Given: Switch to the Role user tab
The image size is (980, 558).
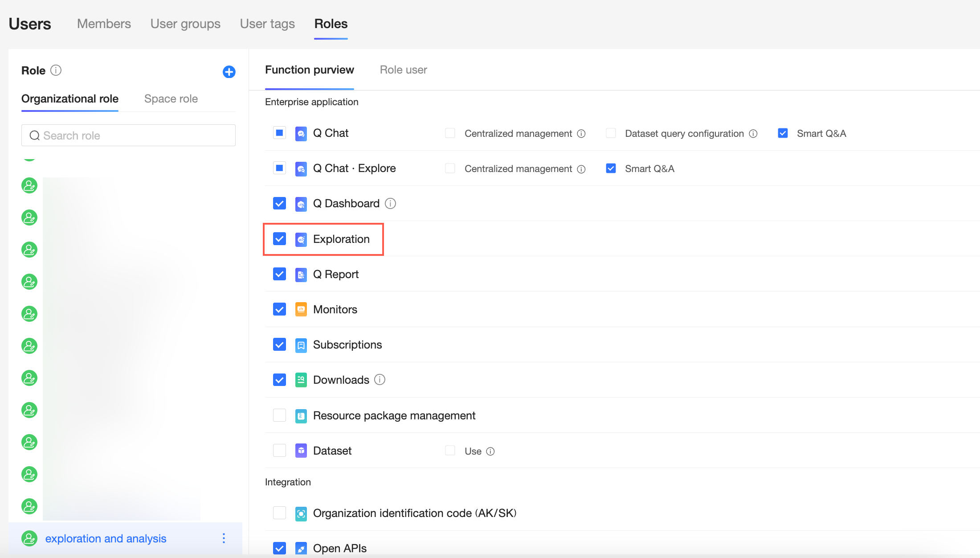Looking at the screenshot, I should tap(403, 70).
